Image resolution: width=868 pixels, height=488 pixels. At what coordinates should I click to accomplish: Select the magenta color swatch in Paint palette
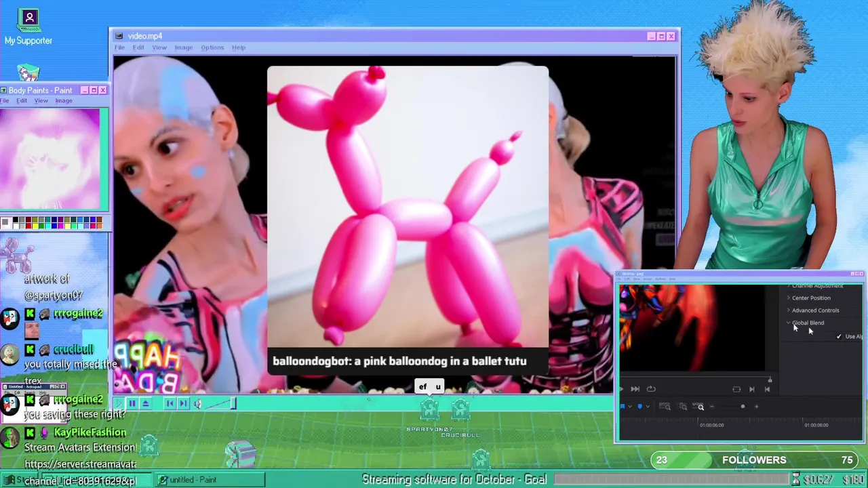60,226
